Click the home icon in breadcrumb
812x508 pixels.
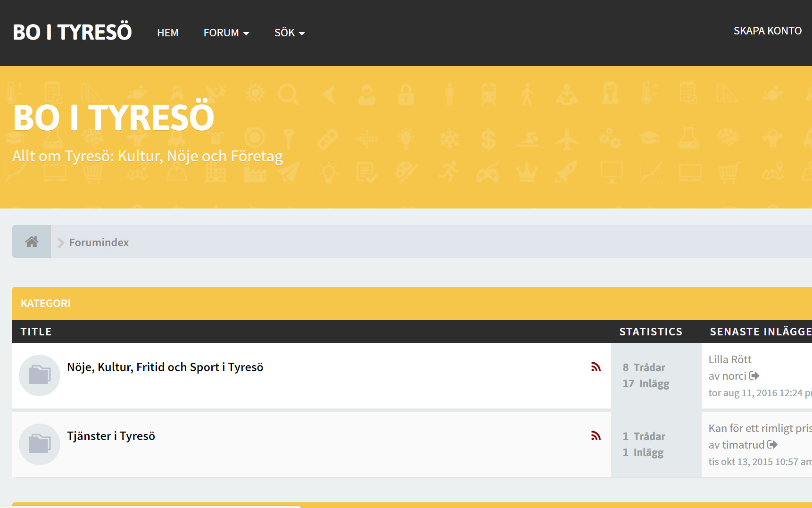coord(32,242)
